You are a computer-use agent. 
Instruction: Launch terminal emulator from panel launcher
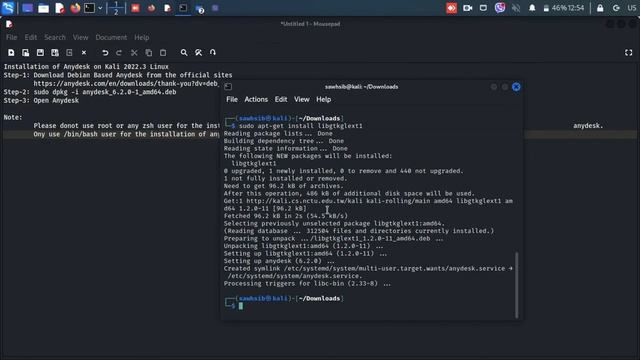click(89, 8)
